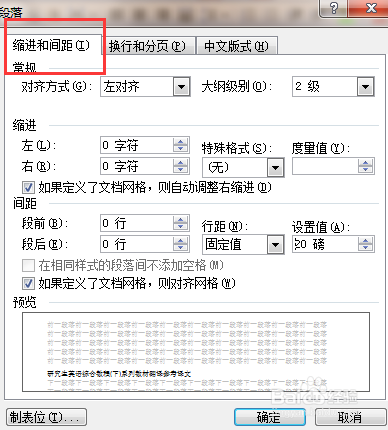Adjust the 段后 spacing spinner
The image size is (388, 430).
tap(181, 244)
